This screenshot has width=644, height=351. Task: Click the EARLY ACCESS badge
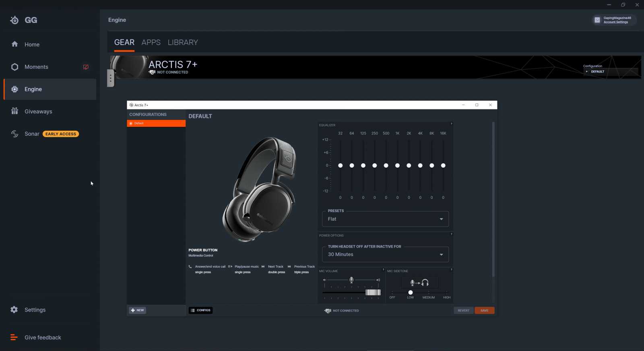(x=61, y=134)
